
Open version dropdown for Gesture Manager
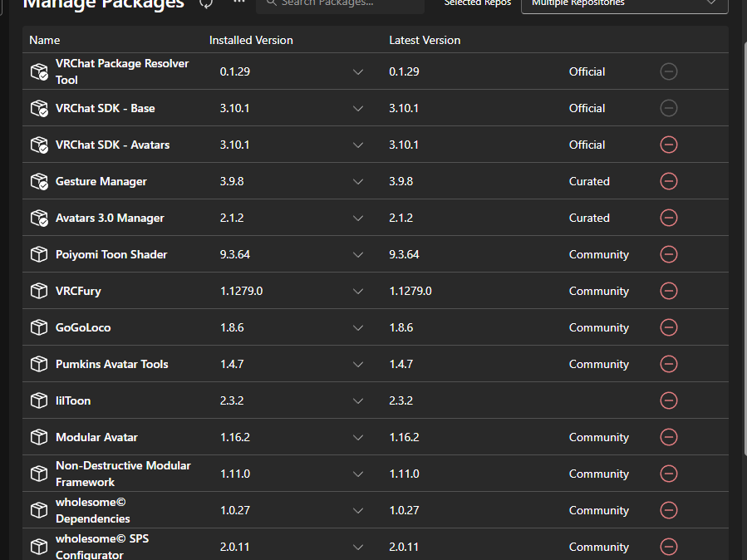tap(358, 182)
